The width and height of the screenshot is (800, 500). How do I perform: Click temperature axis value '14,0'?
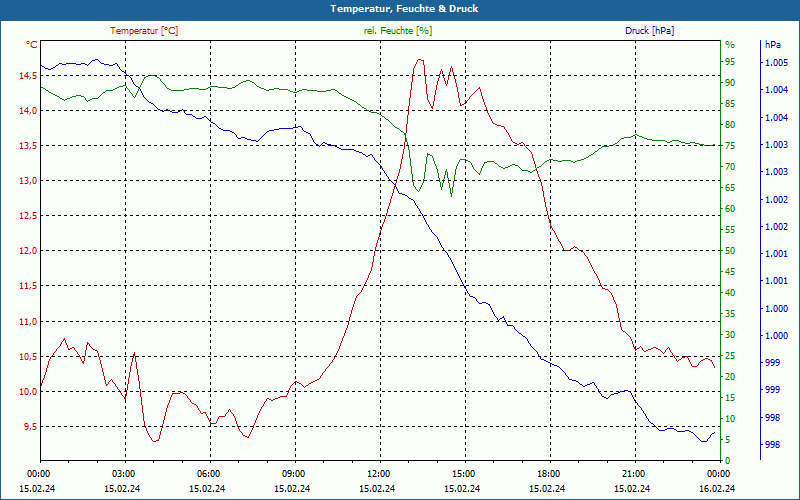point(28,111)
